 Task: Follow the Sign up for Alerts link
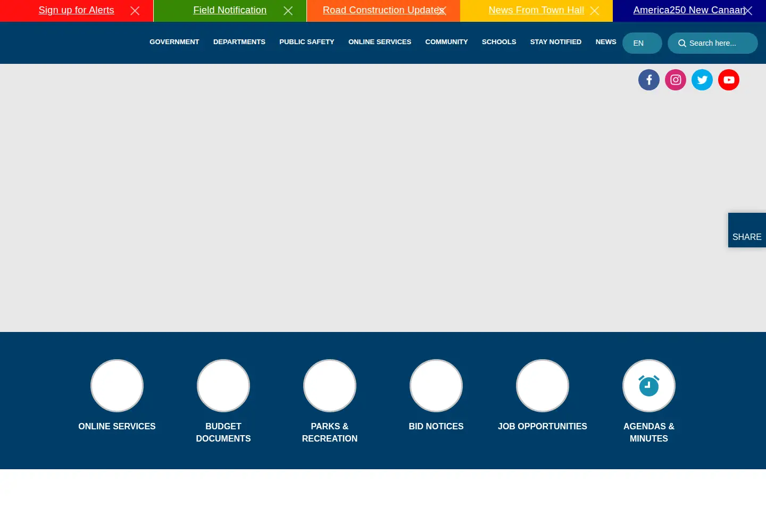point(76,10)
